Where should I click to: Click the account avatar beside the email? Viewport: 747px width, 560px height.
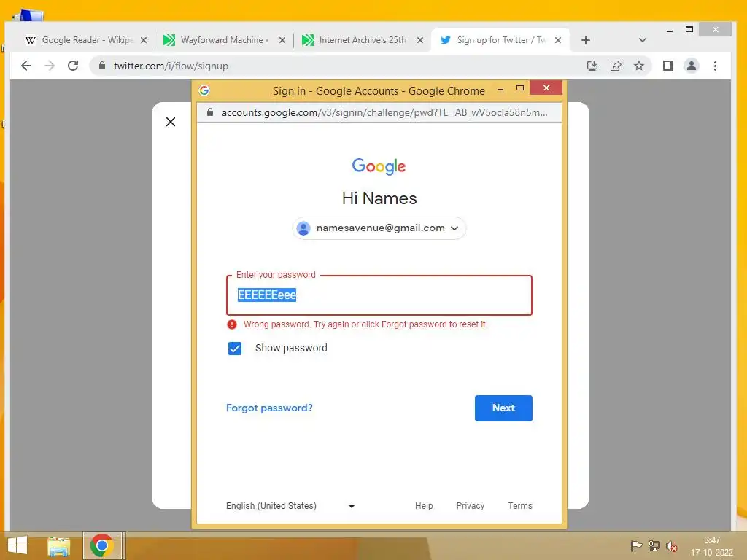[303, 228]
